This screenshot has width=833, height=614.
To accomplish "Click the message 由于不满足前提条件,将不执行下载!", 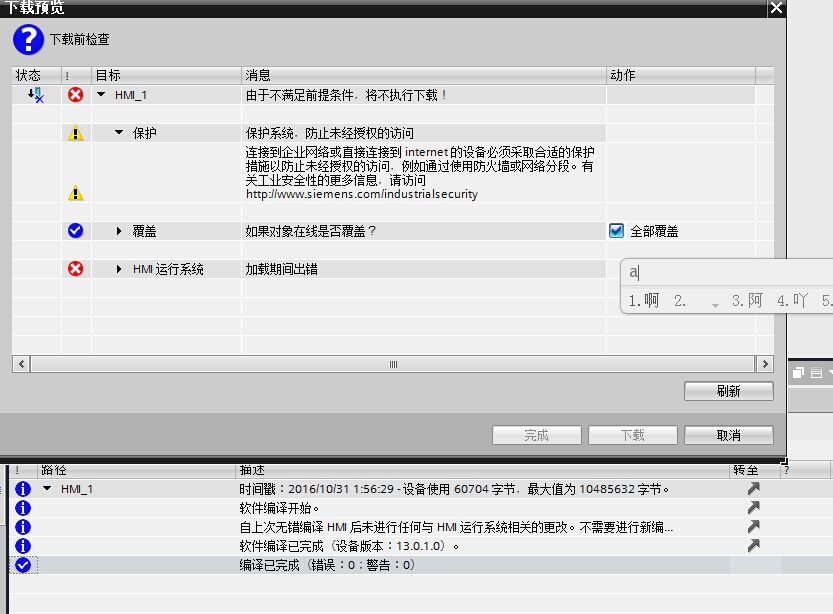I will coord(346,96).
